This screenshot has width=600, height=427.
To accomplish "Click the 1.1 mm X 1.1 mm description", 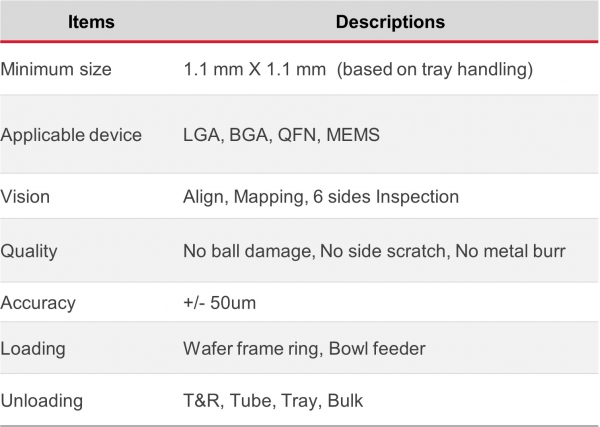I will [254, 69].
